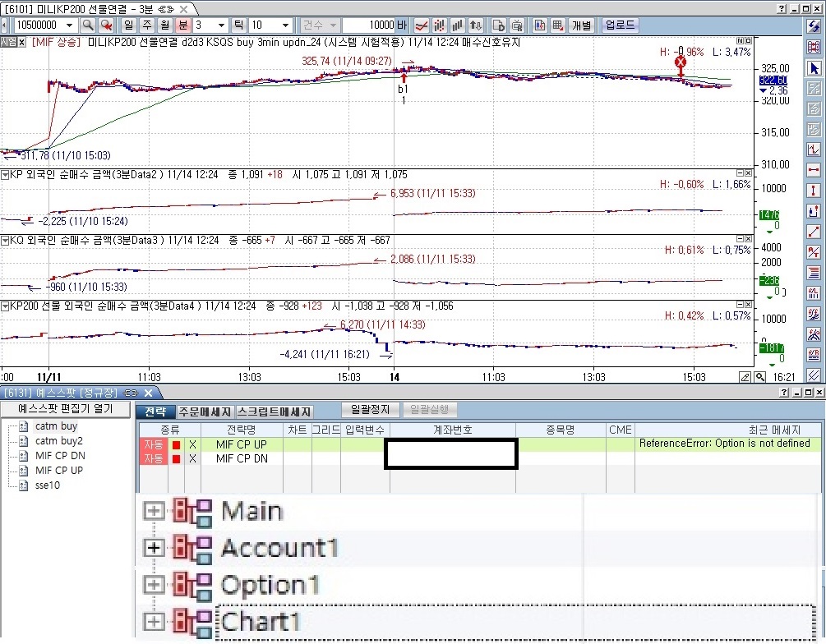Toggle the minute (분) period button
826x644 pixels.
(183, 25)
